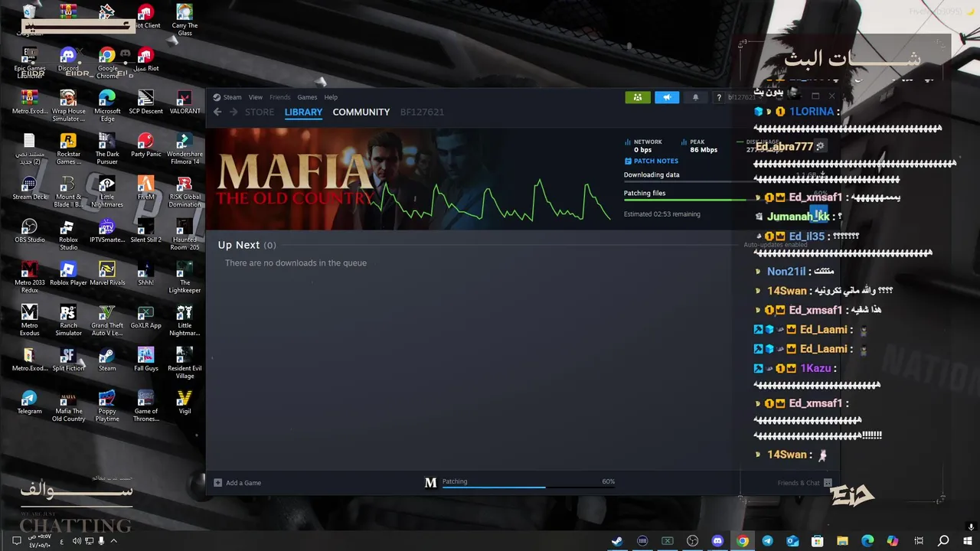Click volume speaker icon in system tray

coord(77,541)
